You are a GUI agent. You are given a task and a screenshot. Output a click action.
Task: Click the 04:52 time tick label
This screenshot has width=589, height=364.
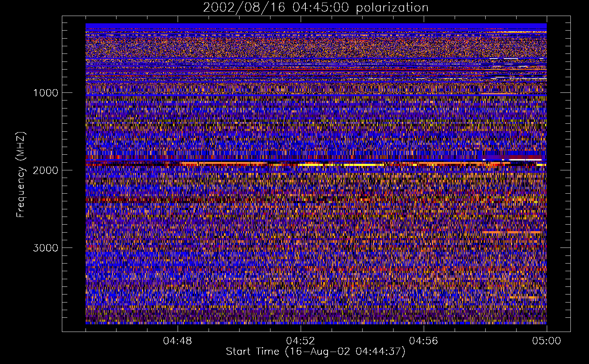point(301,341)
